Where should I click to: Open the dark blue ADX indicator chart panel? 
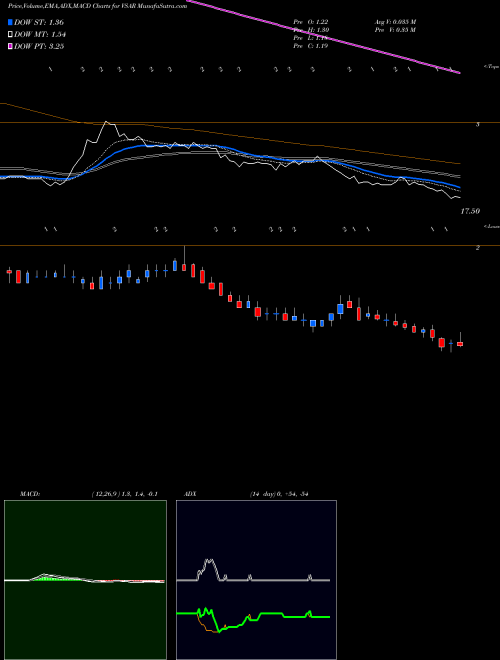(256, 580)
